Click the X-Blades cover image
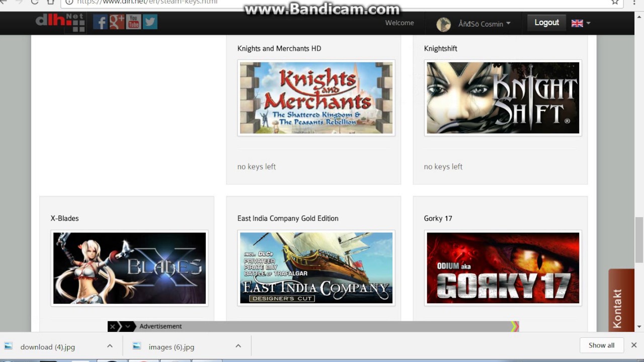The height and width of the screenshot is (362, 644). [x=129, y=267]
